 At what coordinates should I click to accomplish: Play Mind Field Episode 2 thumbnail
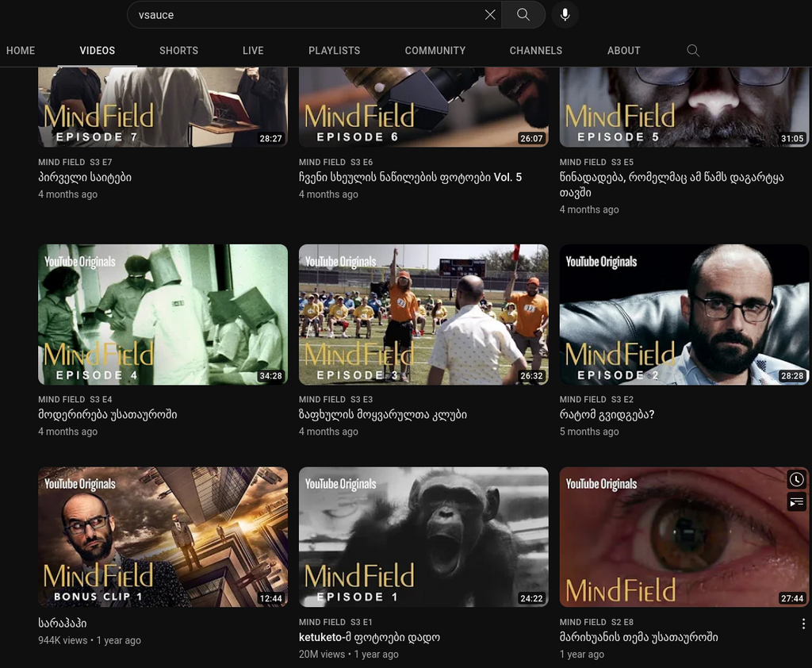(684, 315)
